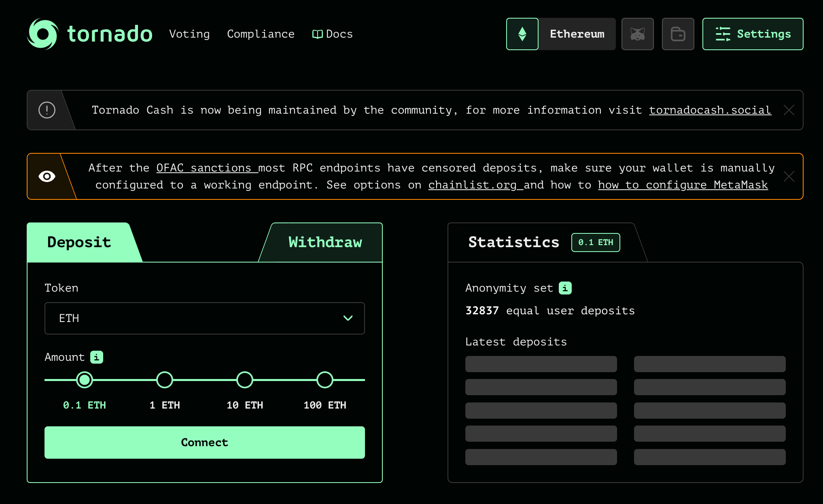Open the wallet/notes account icon

coord(678,34)
